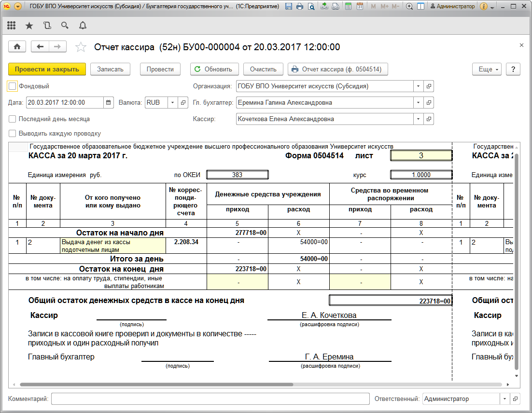Screen dimensions: 532x413
Task: Enable Последний день месяца checkbox
Action: 12,119
